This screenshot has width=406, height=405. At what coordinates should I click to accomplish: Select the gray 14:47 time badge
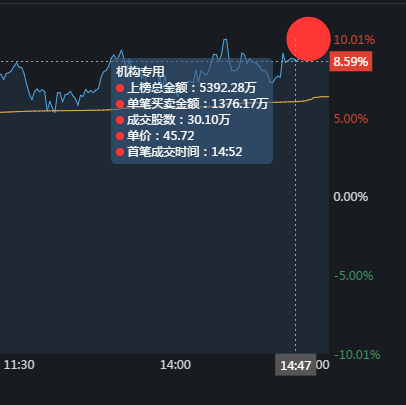coord(296,365)
